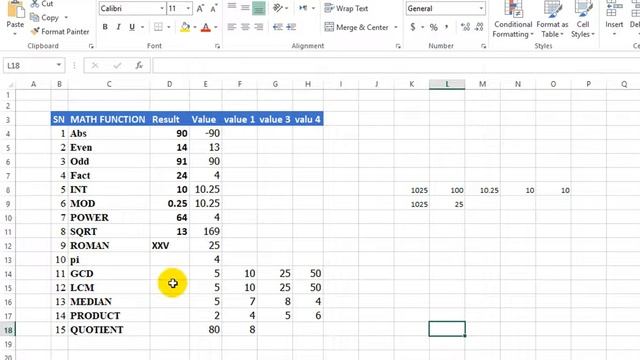Toggle align right
Image resolution: width=640 pixels, height=360 pixels.
click(259, 27)
